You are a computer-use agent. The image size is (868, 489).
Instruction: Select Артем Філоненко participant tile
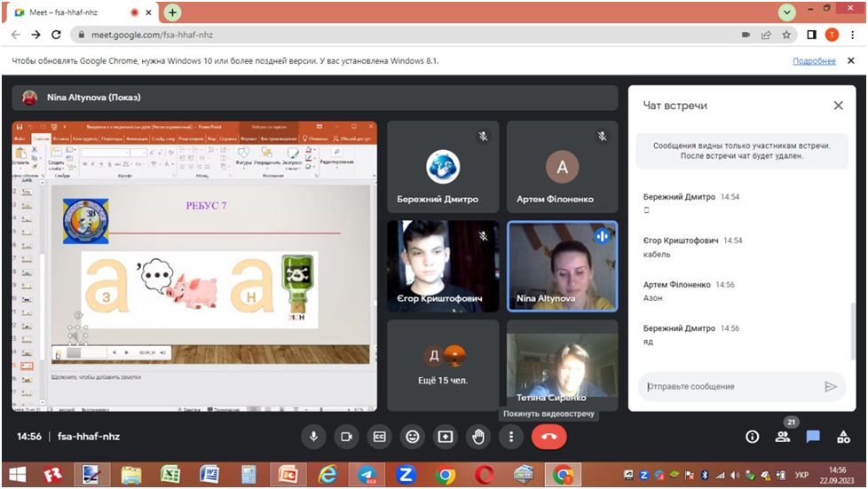[x=563, y=167]
